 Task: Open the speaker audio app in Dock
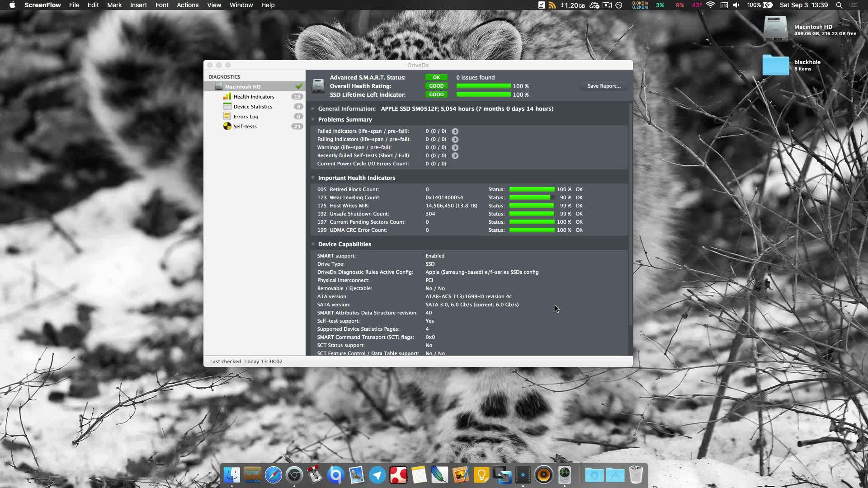pos(544,475)
